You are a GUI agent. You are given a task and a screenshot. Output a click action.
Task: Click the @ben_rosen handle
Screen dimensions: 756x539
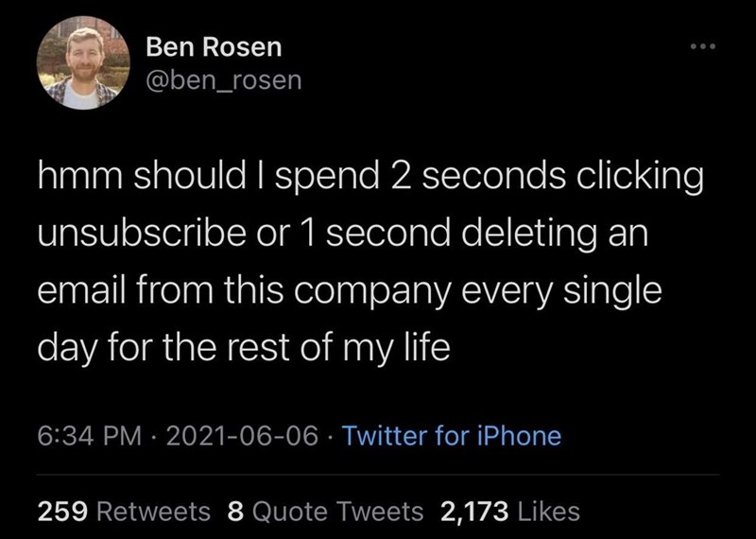(x=224, y=80)
